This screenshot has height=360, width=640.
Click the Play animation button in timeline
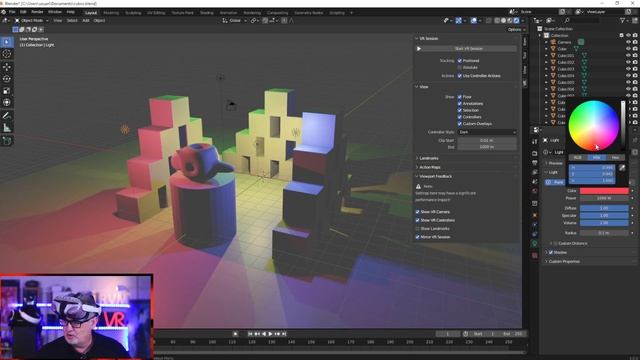(x=270, y=334)
